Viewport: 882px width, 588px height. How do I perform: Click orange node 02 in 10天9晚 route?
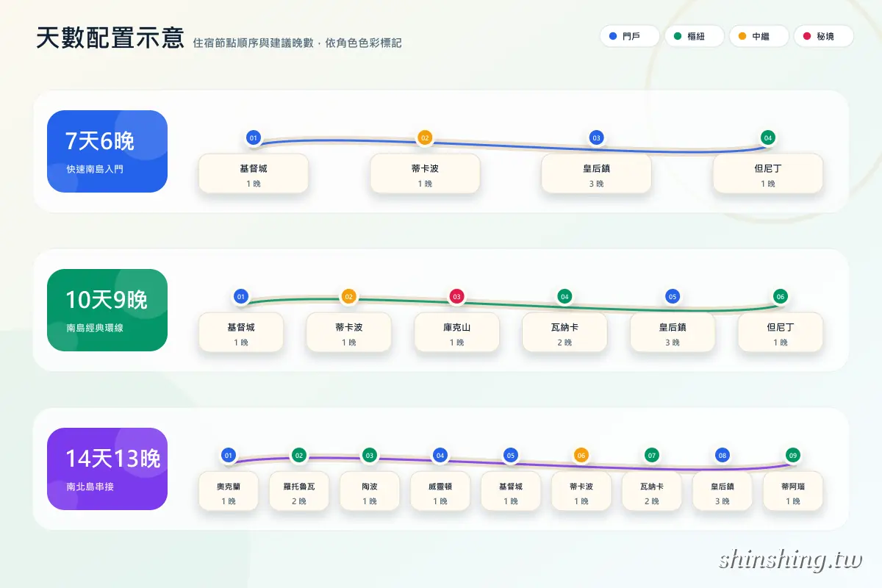pos(349,297)
